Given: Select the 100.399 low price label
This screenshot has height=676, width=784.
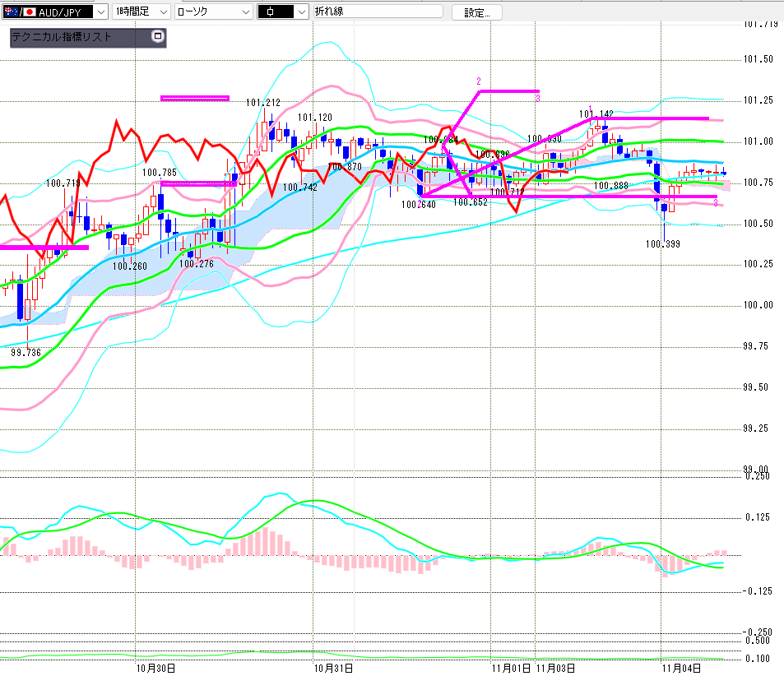Looking at the screenshot, I should click(x=662, y=243).
